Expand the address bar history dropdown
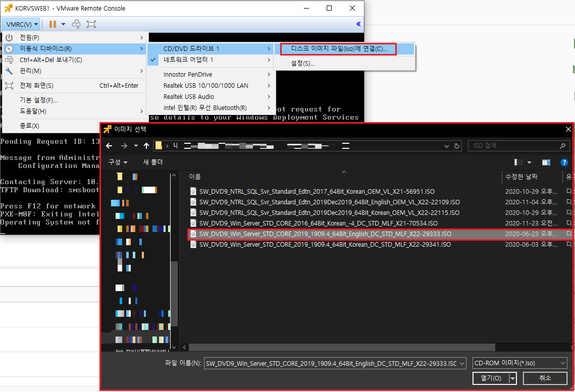This screenshot has height=392, width=575. click(447, 146)
